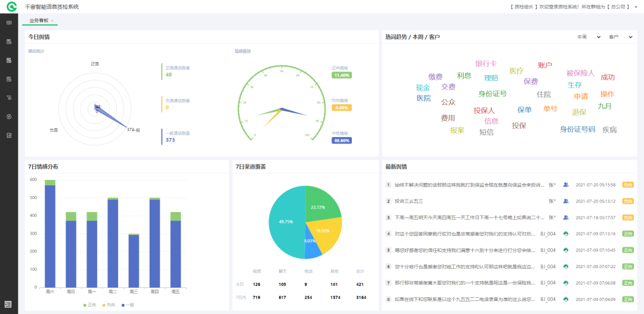The height and width of the screenshot is (314, 644).
Task: Click hot word 投保人 in the word cloud
Action: pyautogui.click(x=484, y=110)
